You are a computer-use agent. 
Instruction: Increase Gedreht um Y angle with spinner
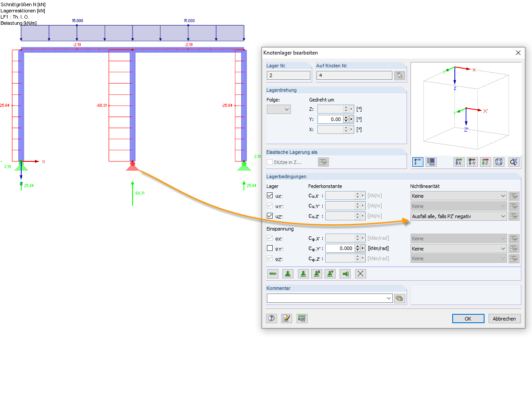346,117
